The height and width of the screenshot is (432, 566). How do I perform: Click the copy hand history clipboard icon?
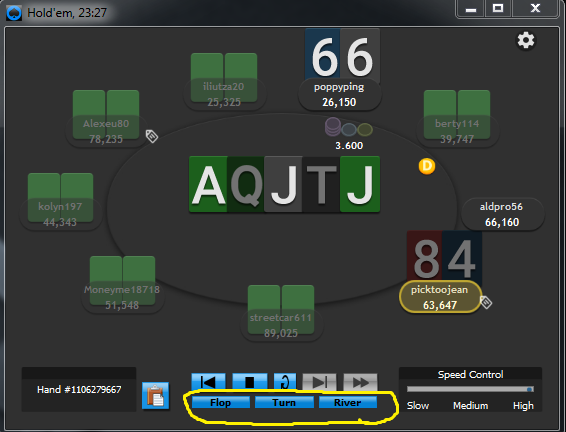pyautogui.click(x=156, y=396)
